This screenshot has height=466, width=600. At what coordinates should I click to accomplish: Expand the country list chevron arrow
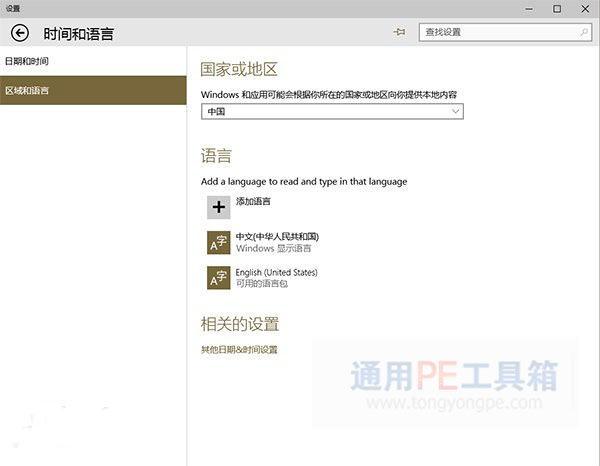point(455,111)
